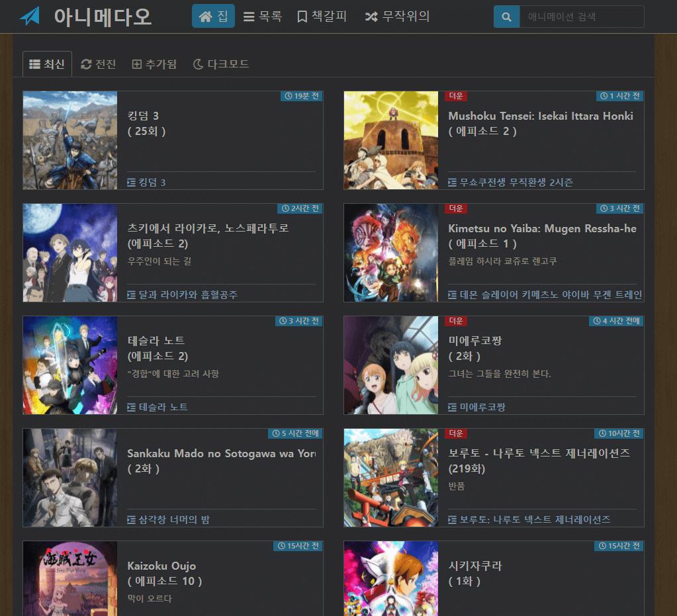Click the paper plane site logo
This screenshot has height=616, width=677.
(x=30, y=17)
